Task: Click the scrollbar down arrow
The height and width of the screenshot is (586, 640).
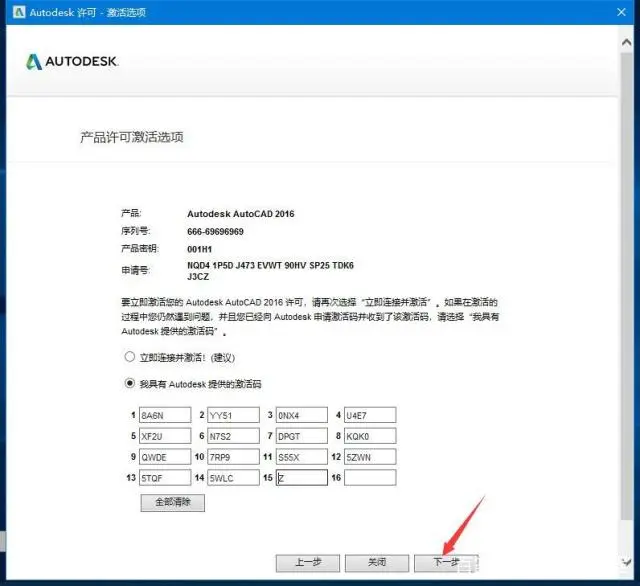Action: click(x=627, y=562)
